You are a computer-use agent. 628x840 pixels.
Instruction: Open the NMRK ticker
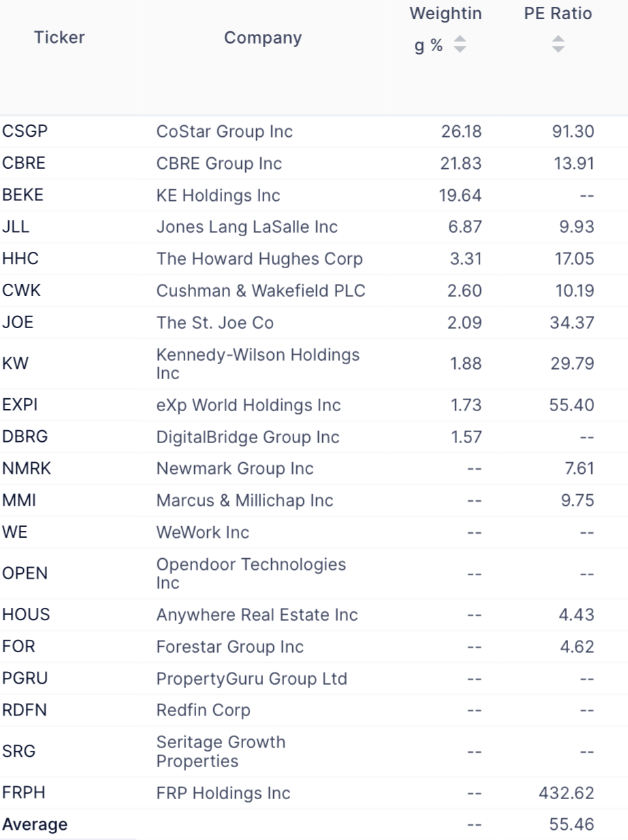[x=27, y=468]
